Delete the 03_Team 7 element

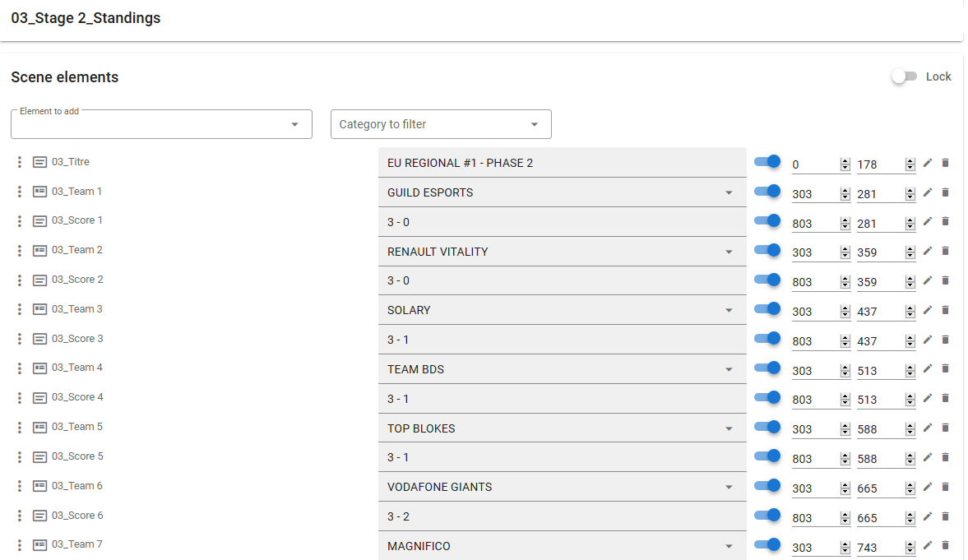pos(945,545)
